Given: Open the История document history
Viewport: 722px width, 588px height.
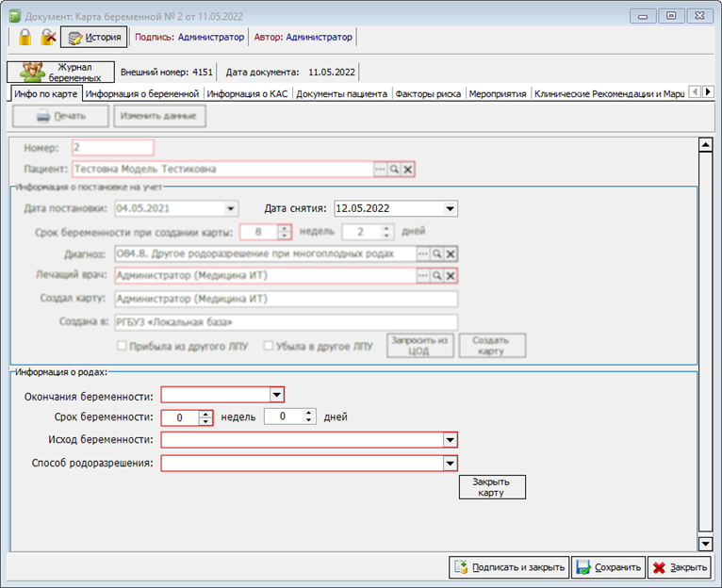Looking at the screenshot, I should (x=93, y=38).
